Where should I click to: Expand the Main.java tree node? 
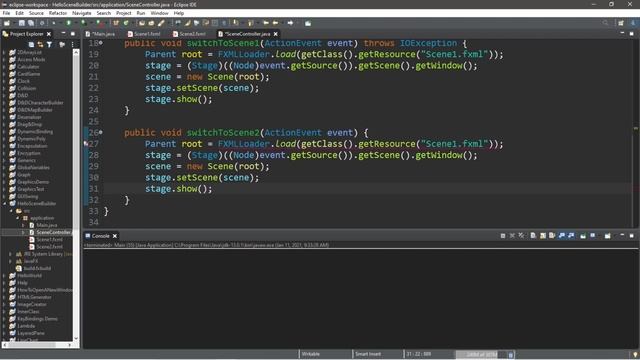pos(24,225)
